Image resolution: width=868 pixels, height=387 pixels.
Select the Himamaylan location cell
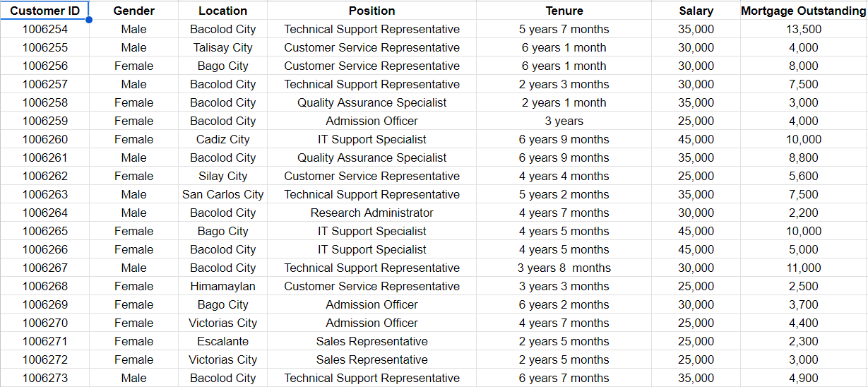[x=222, y=286]
